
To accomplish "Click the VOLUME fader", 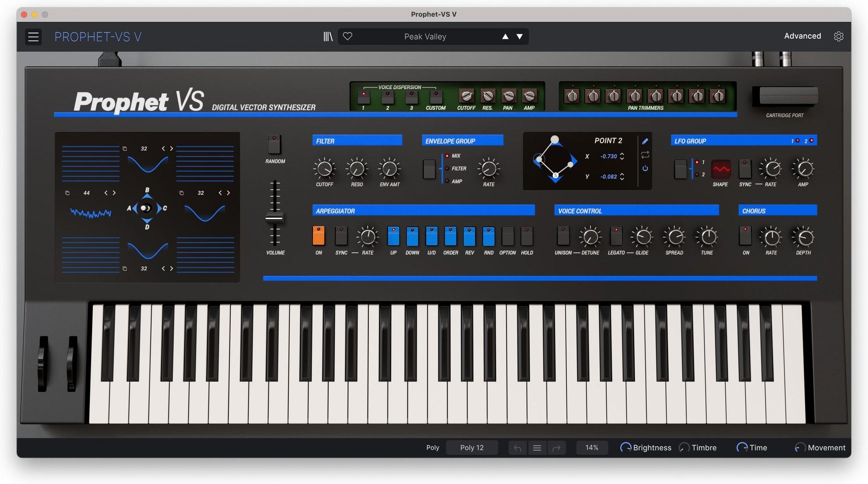I will tap(275, 217).
